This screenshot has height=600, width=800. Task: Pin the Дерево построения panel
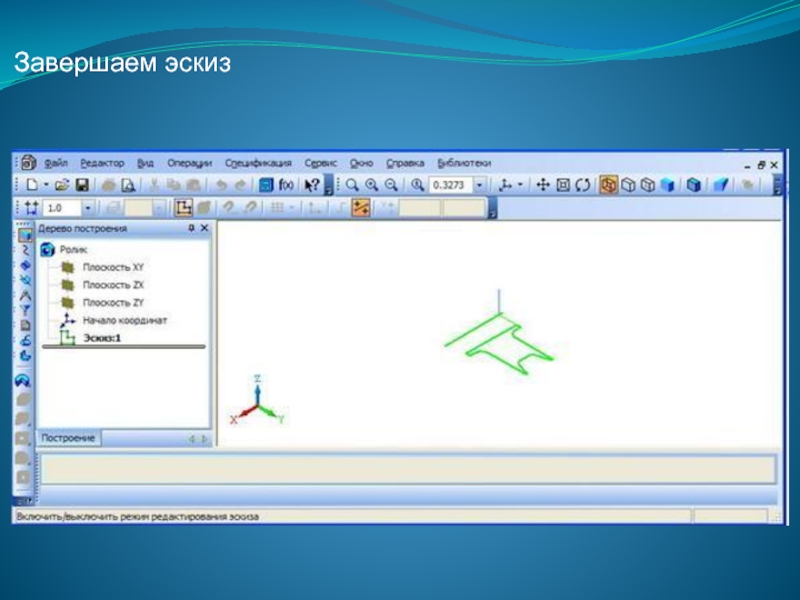click(x=191, y=228)
